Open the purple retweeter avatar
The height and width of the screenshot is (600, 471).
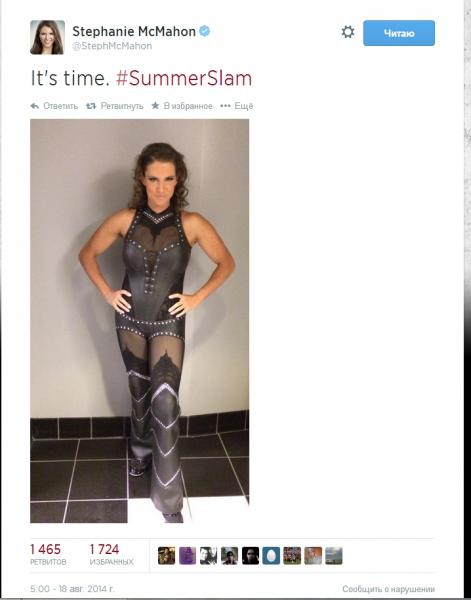coord(187,556)
